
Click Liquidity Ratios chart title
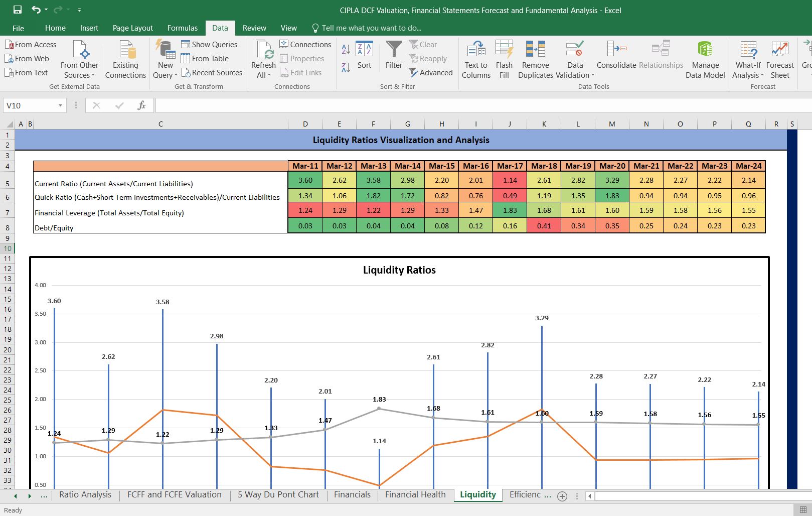(x=399, y=270)
